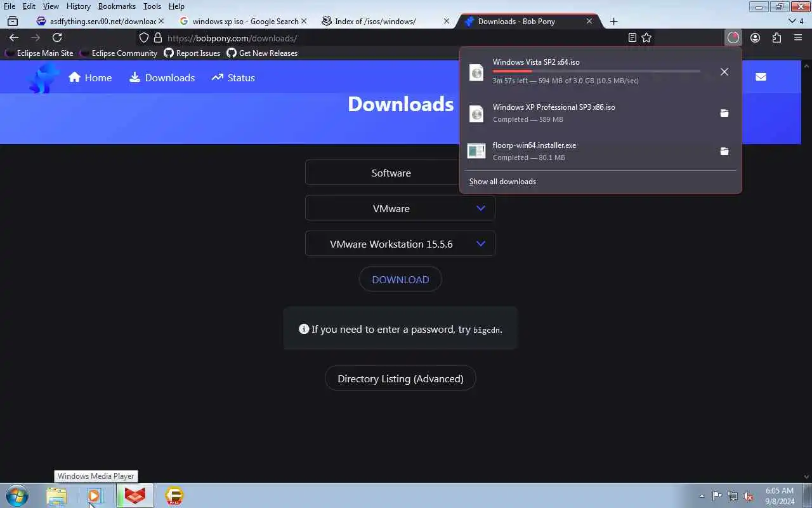Reload the current page

click(x=57, y=37)
